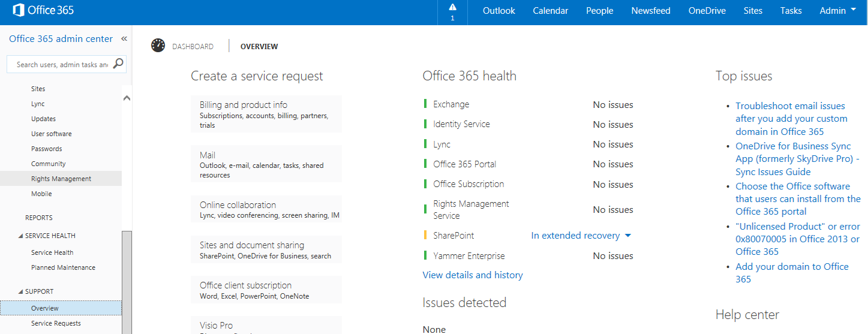
Task: Click the Identity Service health row
Action: (528, 124)
